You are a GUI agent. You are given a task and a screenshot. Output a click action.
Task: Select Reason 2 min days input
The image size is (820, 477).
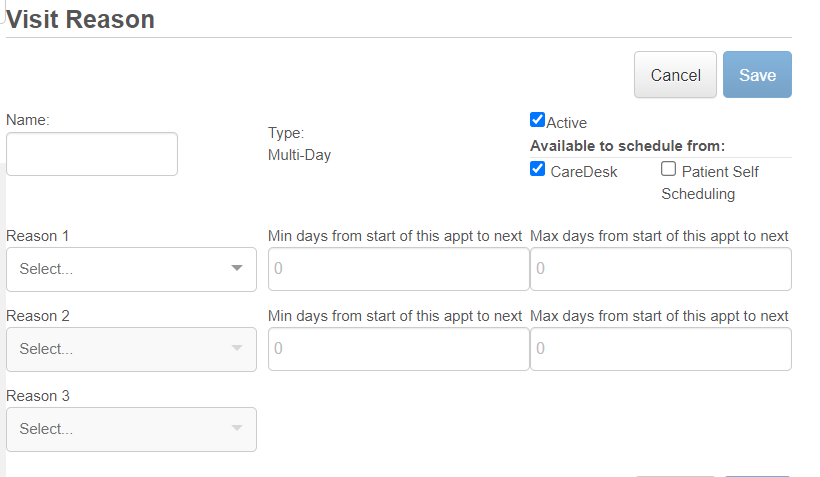pyautogui.click(x=398, y=349)
